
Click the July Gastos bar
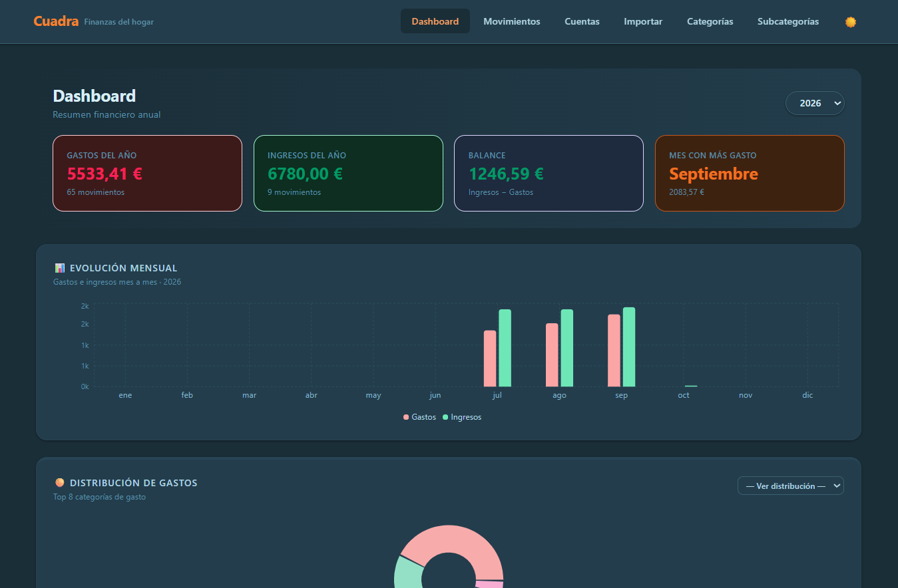(490, 359)
